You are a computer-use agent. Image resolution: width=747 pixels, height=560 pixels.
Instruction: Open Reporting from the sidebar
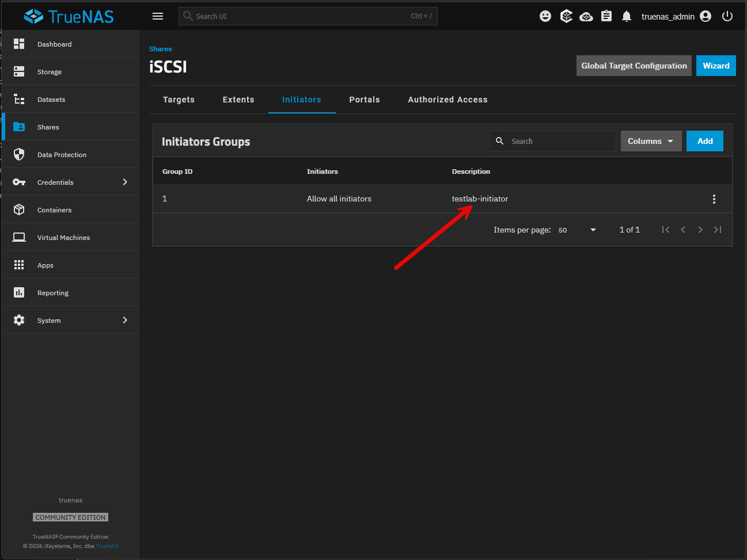coord(71,292)
